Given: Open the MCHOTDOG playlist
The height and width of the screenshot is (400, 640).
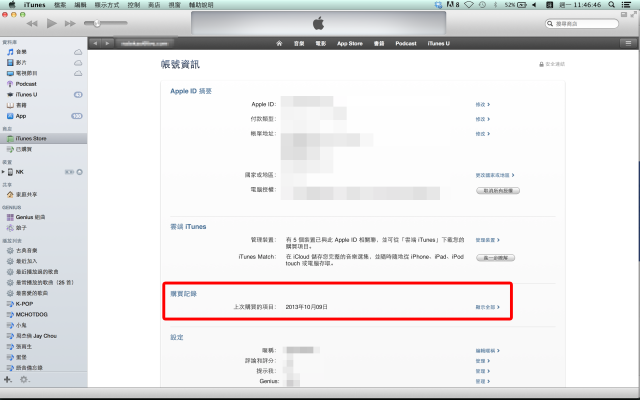Looking at the screenshot, I should click(x=31, y=314).
